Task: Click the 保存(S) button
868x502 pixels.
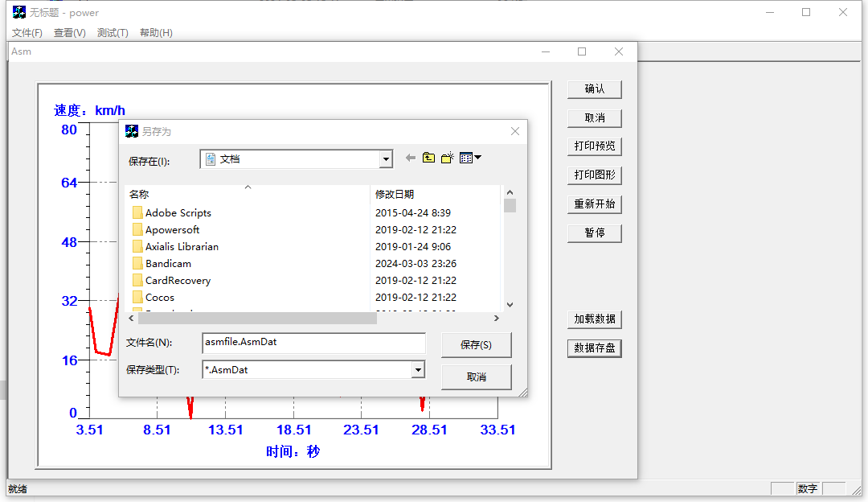Action: click(x=476, y=345)
